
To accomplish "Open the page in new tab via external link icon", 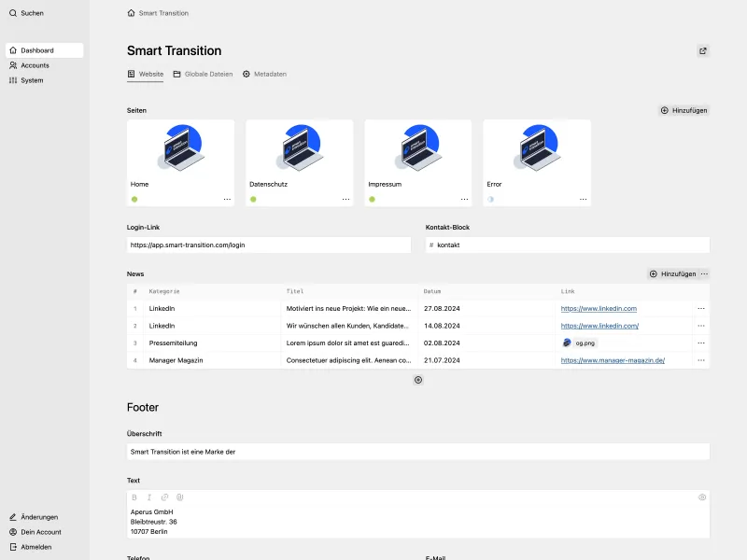I will [x=705, y=50].
